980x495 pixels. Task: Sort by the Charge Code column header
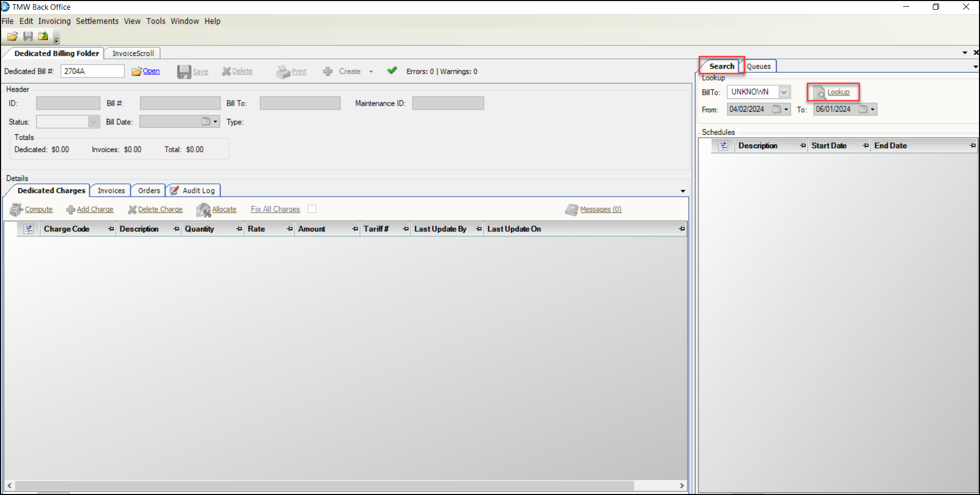click(67, 229)
